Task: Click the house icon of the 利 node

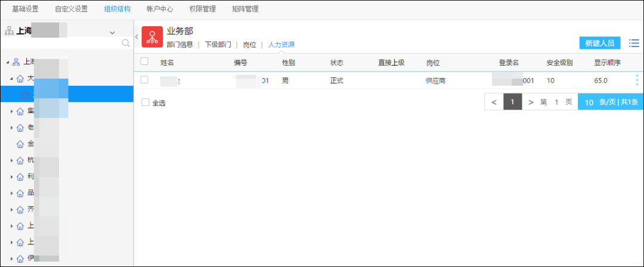Action: [20, 177]
